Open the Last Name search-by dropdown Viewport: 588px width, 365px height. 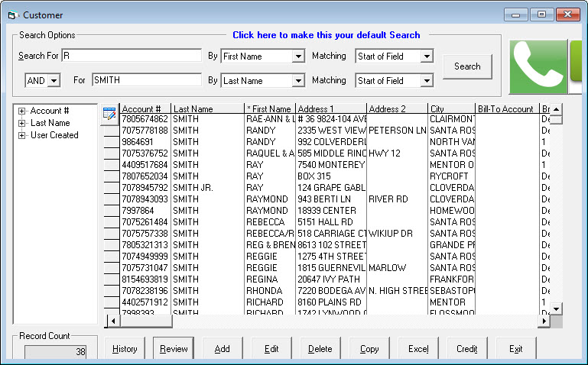(x=298, y=81)
